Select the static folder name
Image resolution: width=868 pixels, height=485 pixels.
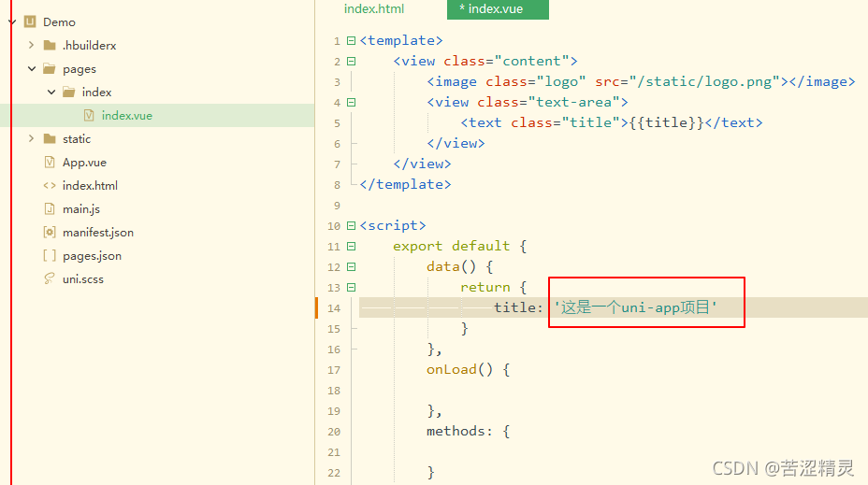pyautogui.click(x=77, y=139)
